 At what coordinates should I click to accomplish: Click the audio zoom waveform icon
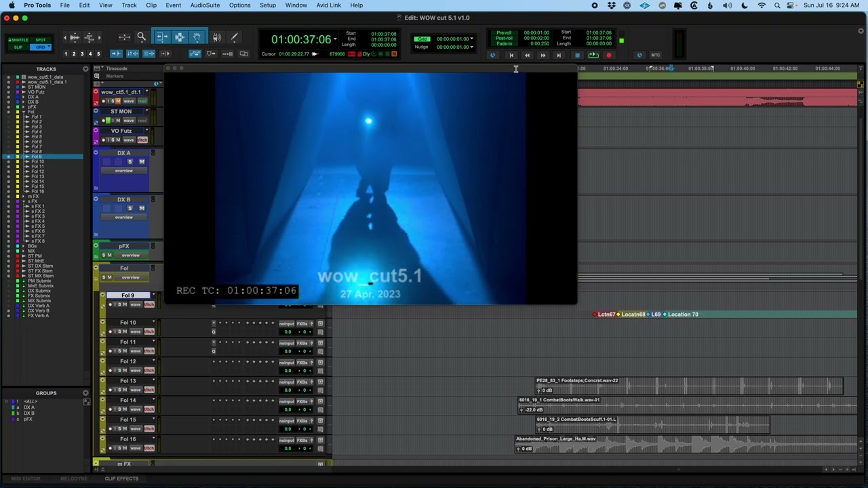75,37
